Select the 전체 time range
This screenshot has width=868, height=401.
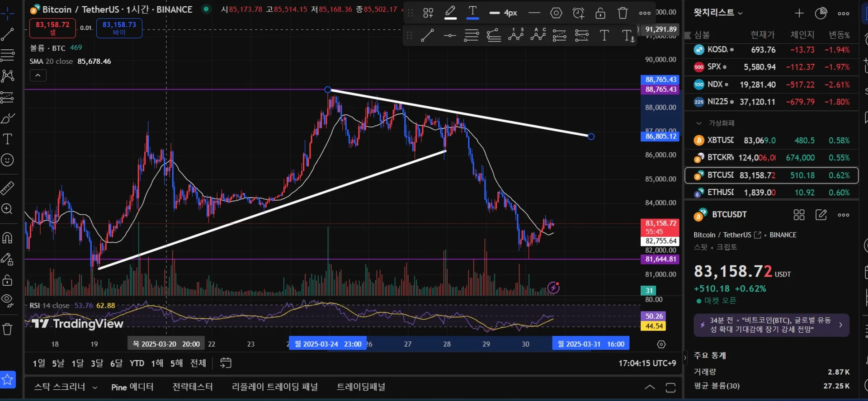click(x=198, y=363)
